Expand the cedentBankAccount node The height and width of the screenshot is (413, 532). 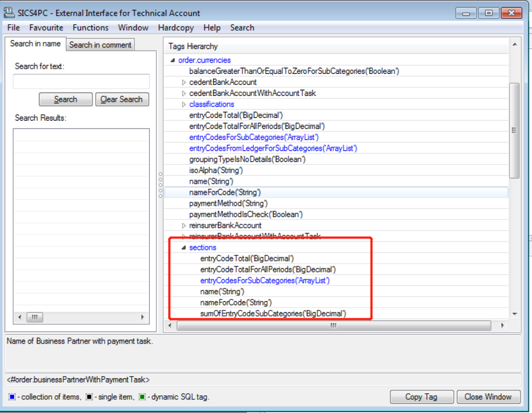tap(184, 83)
